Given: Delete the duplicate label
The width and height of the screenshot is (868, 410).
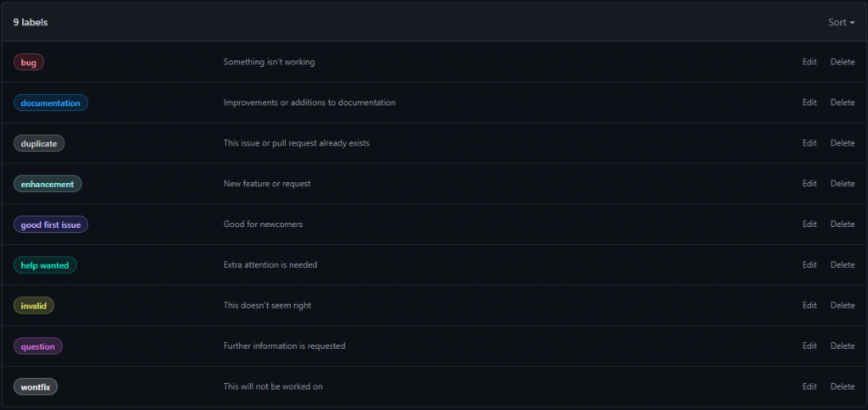Looking at the screenshot, I should pyautogui.click(x=843, y=143).
